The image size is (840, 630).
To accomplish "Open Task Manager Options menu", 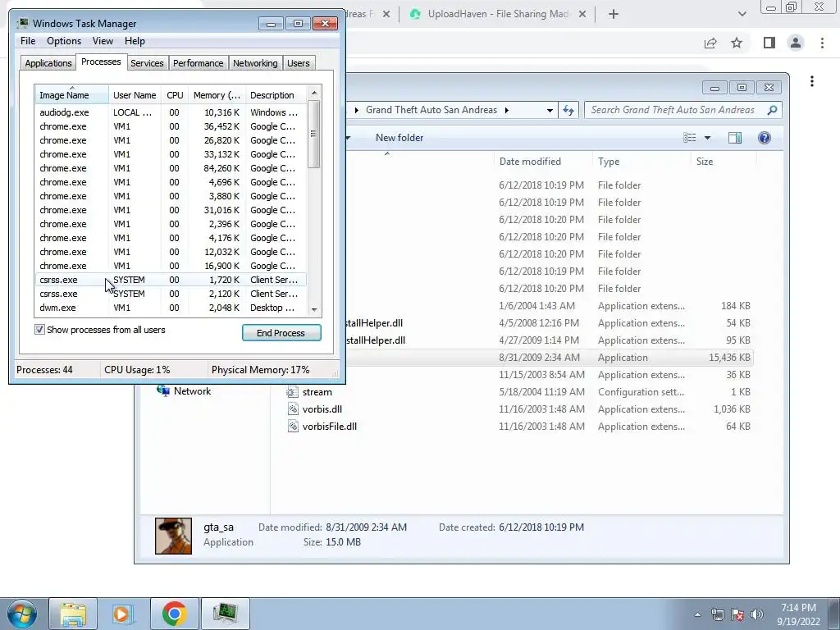I will 64,41.
